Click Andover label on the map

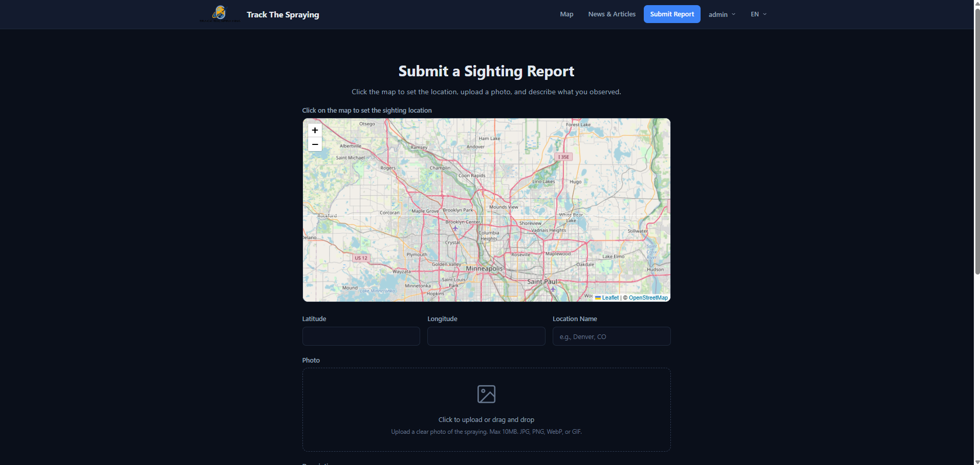click(x=475, y=147)
